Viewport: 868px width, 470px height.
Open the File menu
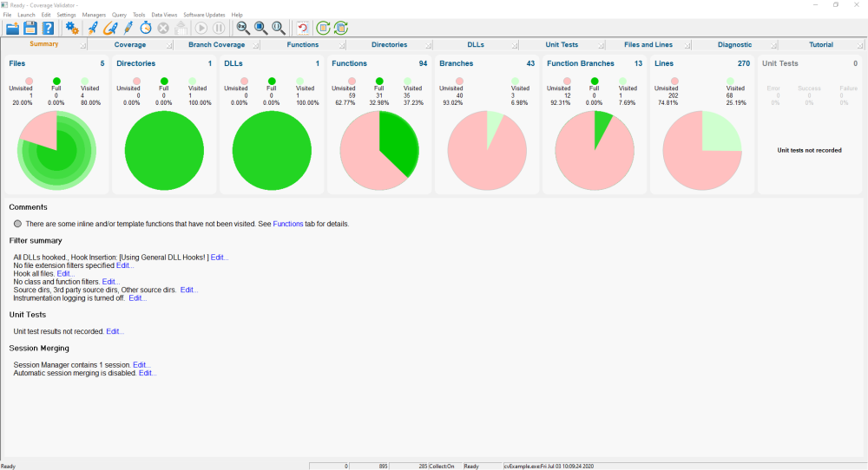click(7, 15)
